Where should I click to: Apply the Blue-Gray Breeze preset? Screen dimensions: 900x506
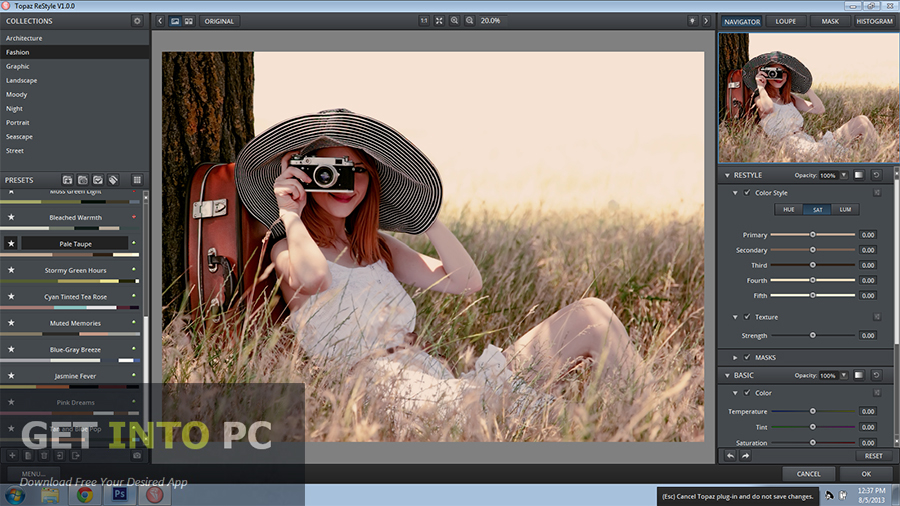(75, 349)
